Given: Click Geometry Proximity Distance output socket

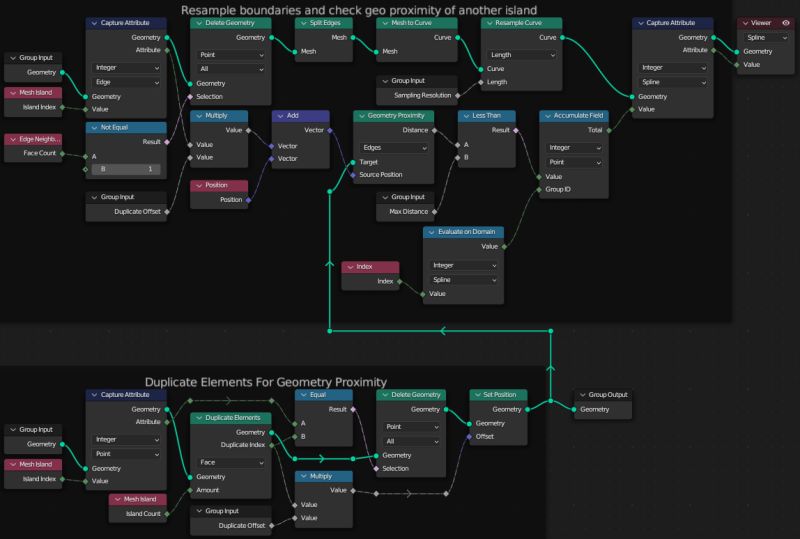Looking at the screenshot, I should click(434, 131).
